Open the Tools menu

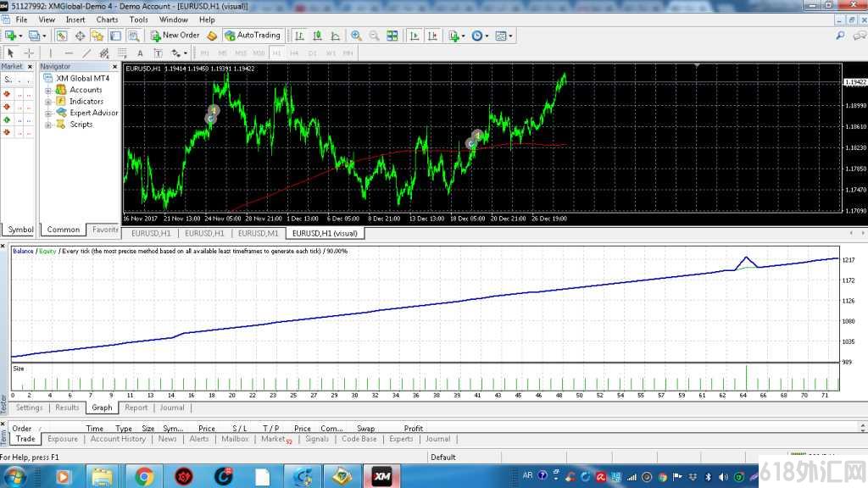click(138, 19)
